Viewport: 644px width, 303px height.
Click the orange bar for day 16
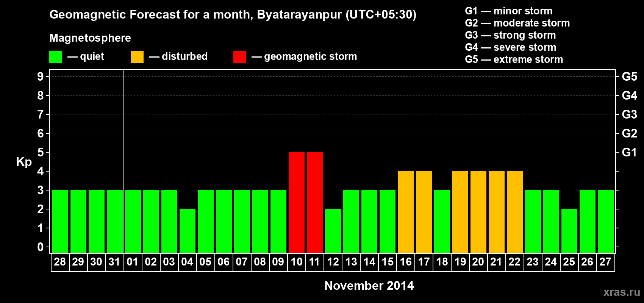[406, 212]
